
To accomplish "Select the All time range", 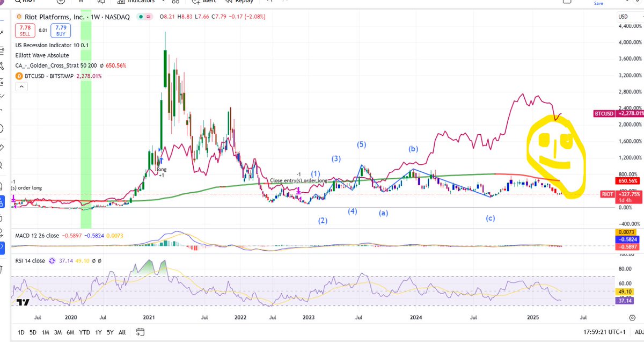I will point(122,332).
